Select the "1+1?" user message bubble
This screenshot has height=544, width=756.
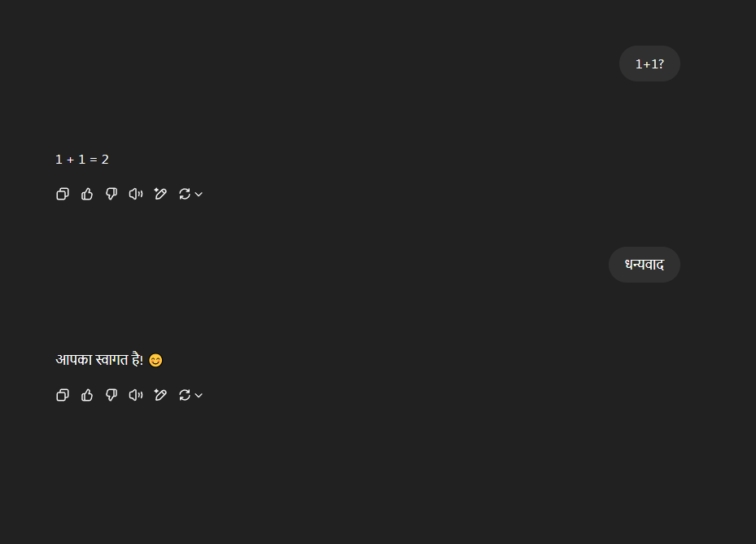649,64
